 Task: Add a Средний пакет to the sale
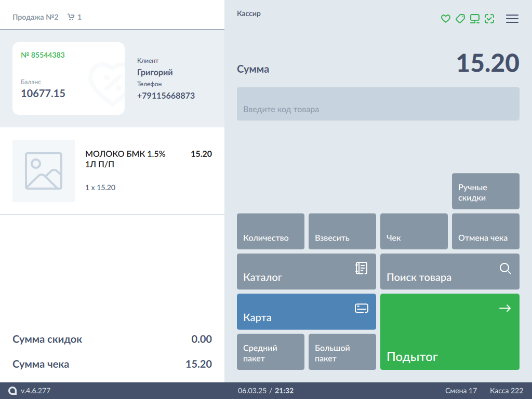click(271, 352)
